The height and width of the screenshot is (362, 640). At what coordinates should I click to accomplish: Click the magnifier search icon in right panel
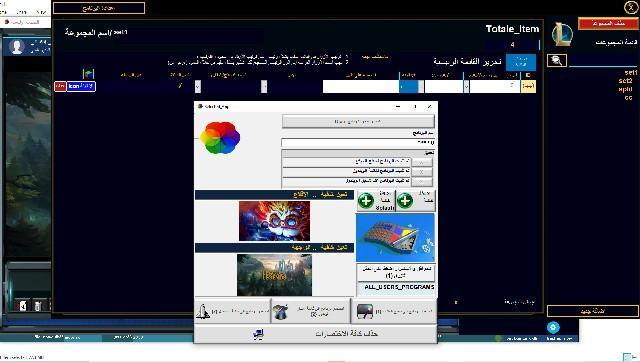tap(557, 60)
